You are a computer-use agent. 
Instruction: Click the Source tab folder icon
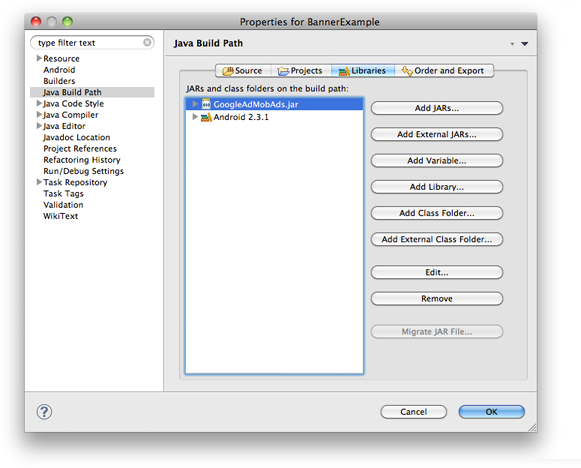[228, 71]
